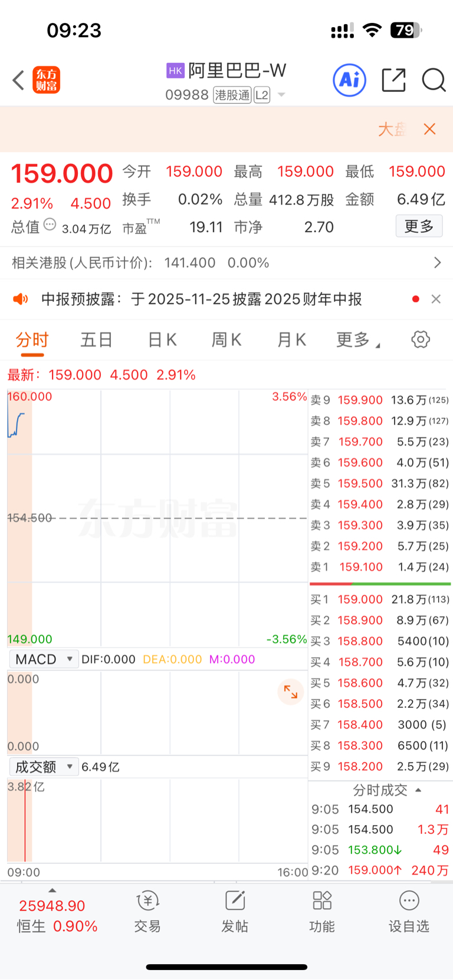Tap the red volume bar marker
Image resolution: width=453 pixels, height=980 pixels.
[x=25, y=820]
